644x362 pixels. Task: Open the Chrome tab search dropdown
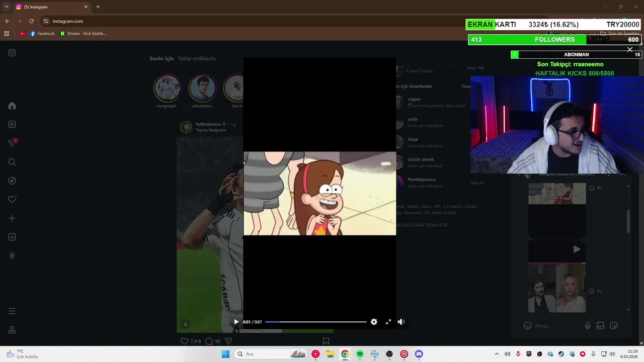[7, 7]
